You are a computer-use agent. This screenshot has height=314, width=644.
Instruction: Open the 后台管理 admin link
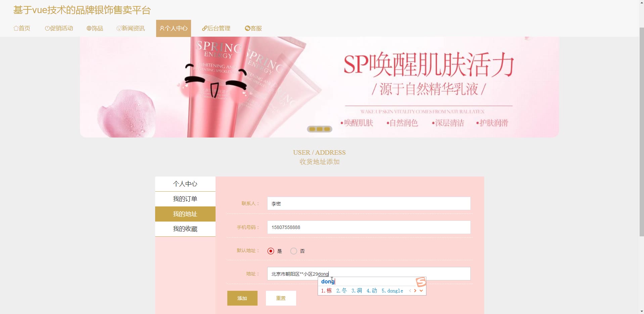click(216, 28)
